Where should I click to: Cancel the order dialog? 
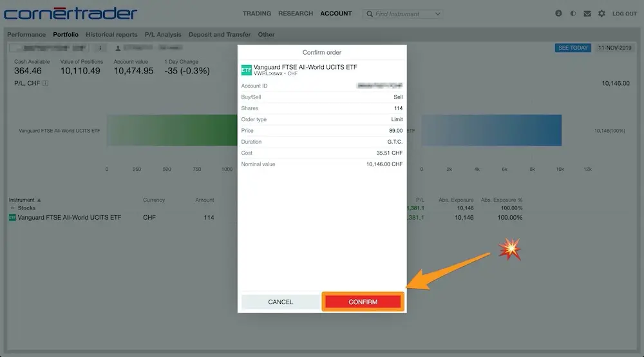pyautogui.click(x=281, y=302)
